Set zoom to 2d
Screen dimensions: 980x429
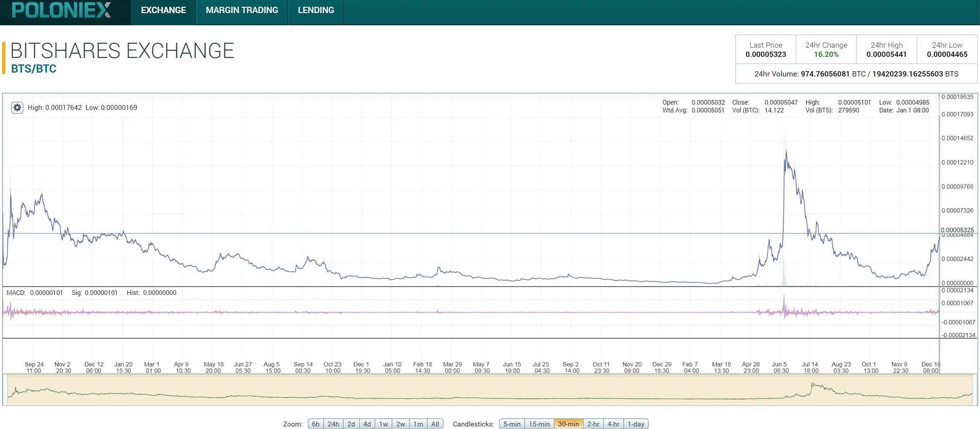point(351,424)
